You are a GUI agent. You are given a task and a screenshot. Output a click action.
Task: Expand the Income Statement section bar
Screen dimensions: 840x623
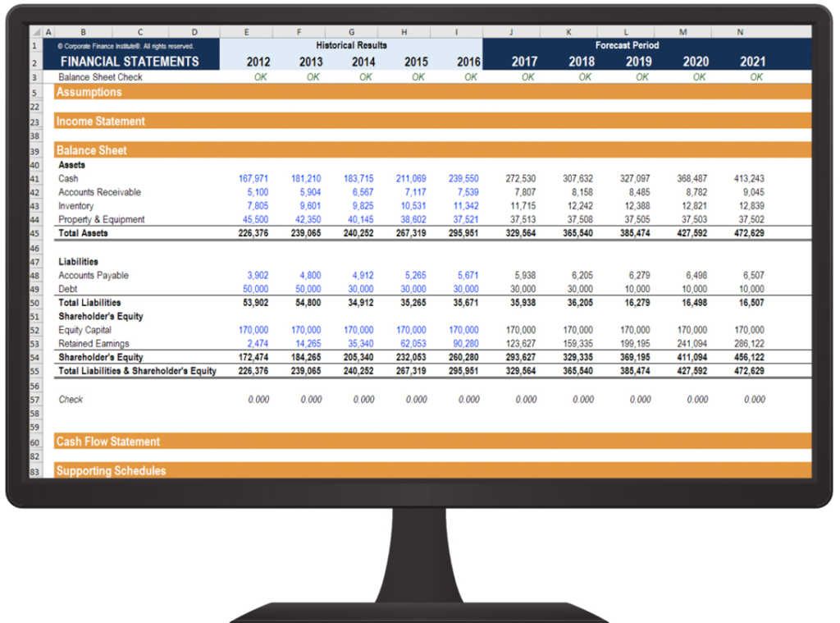100,121
